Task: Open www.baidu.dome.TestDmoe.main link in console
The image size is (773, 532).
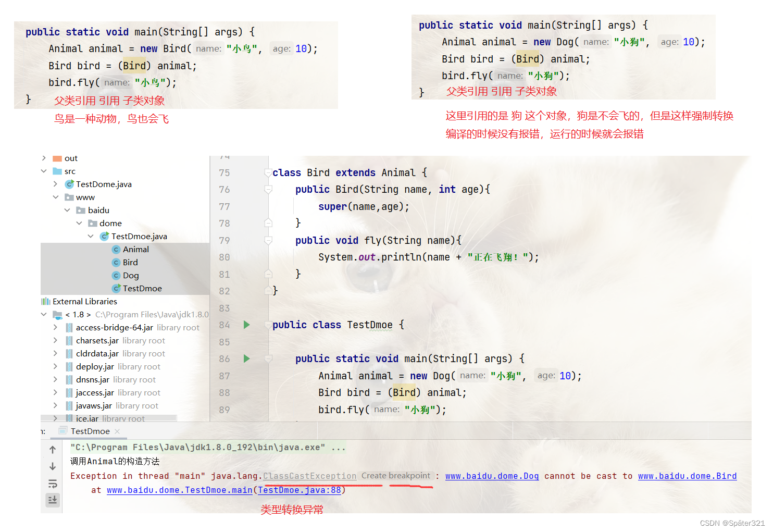Action: point(180,490)
